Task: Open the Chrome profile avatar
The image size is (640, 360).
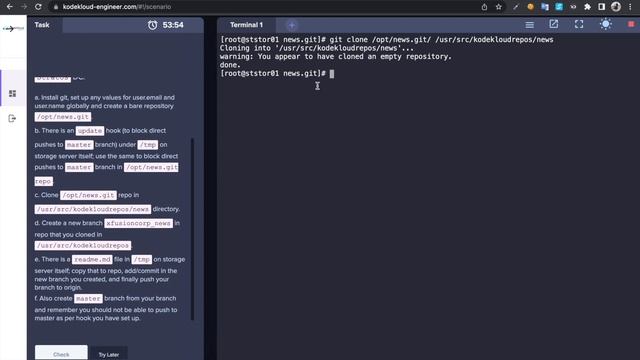Action: click(616, 7)
